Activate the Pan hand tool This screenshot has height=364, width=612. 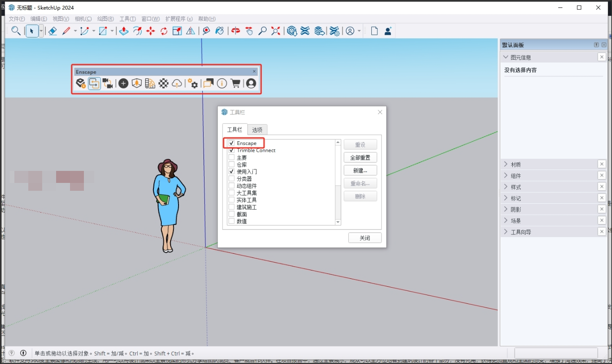click(249, 31)
